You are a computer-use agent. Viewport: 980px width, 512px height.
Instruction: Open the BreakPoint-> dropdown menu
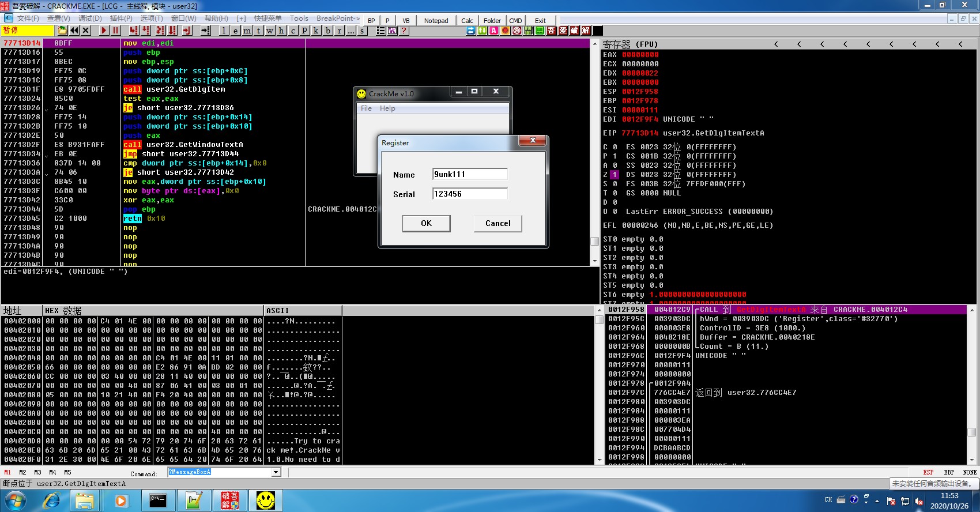tap(338, 18)
